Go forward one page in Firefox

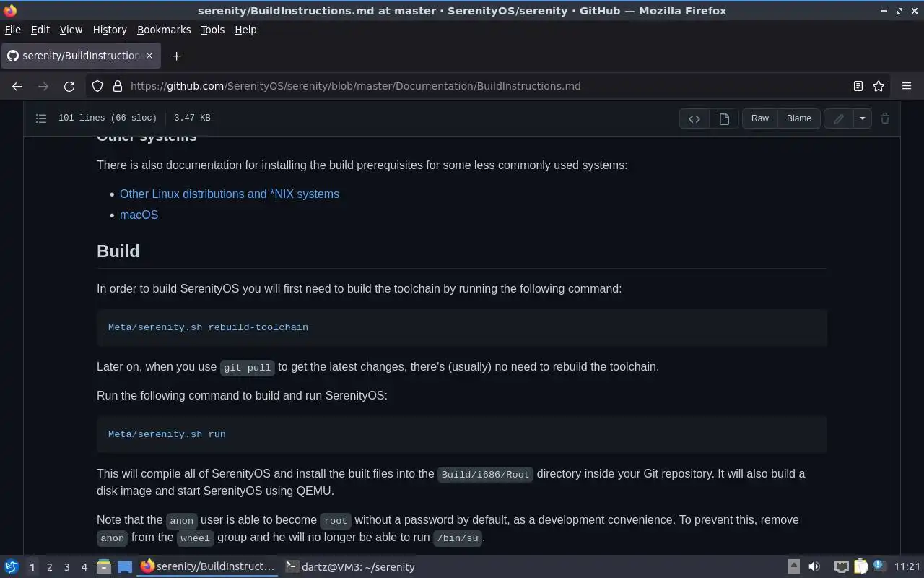(43, 86)
